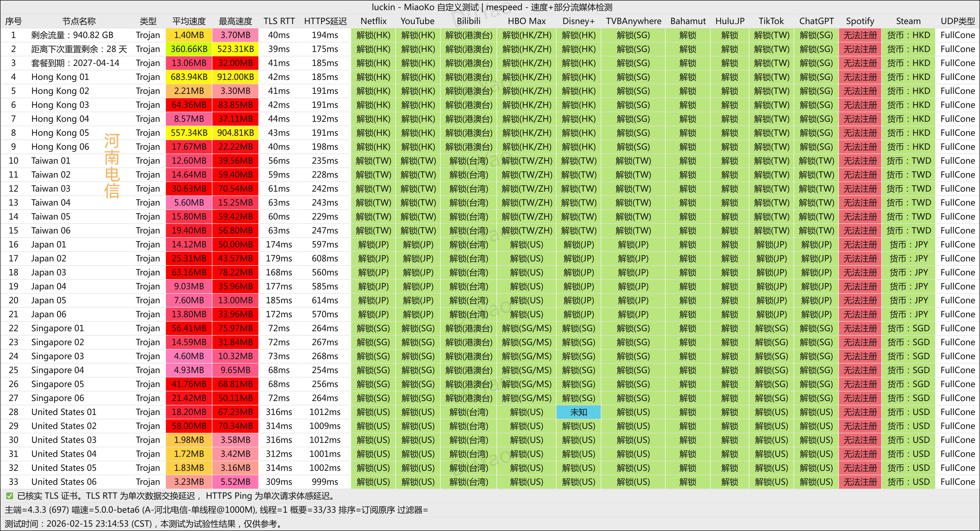Click 剩余流量 940.82 GB entry
The height and width of the screenshot is (531, 980).
tap(72, 35)
